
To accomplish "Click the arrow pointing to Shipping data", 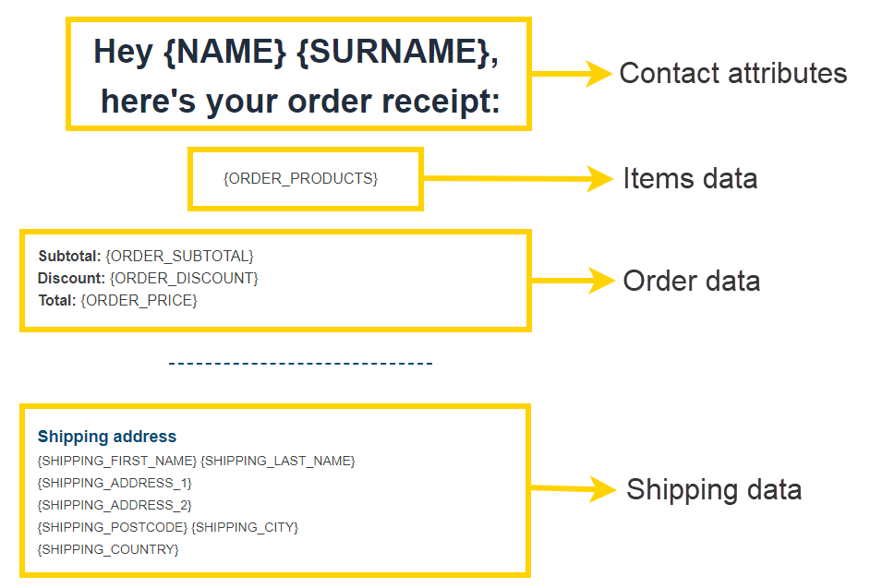I will (573, 489).
